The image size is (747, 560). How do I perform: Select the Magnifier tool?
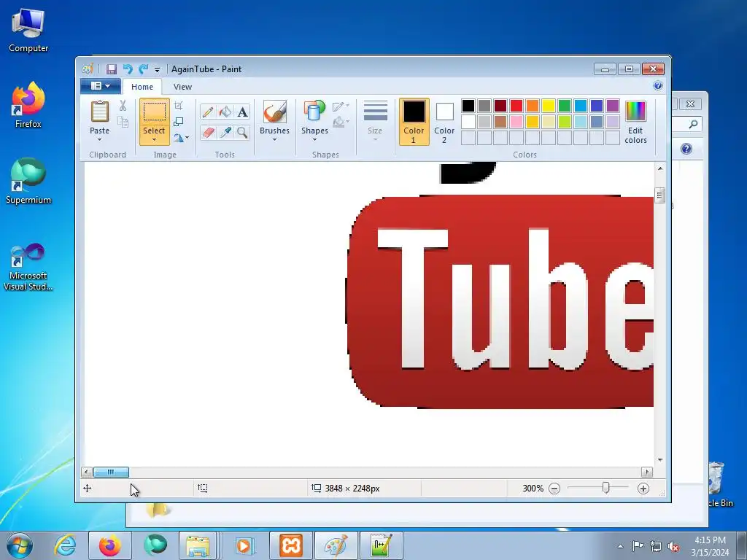(x=242, y=132)
